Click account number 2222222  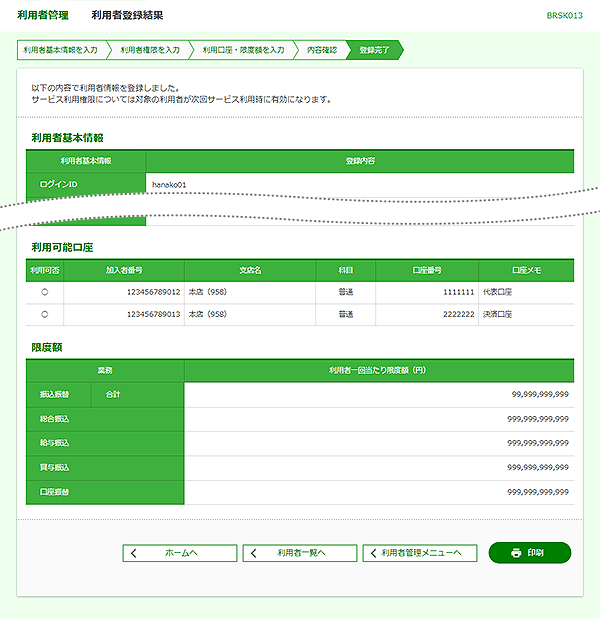458,314
